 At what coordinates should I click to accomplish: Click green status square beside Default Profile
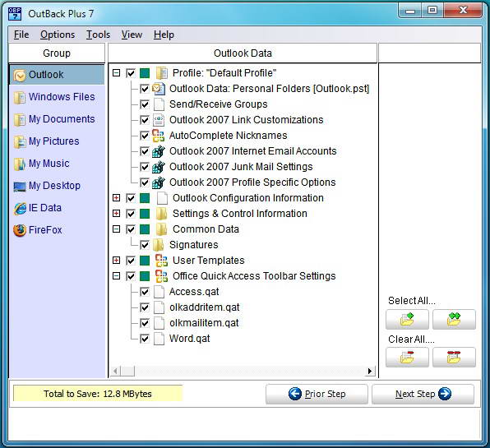[x=145, y=73]
